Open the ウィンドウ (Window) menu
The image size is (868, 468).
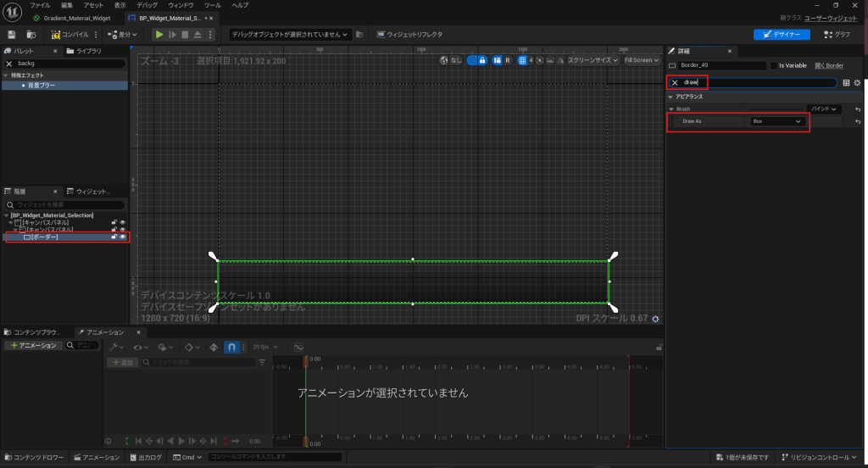(x=181, y=5)
